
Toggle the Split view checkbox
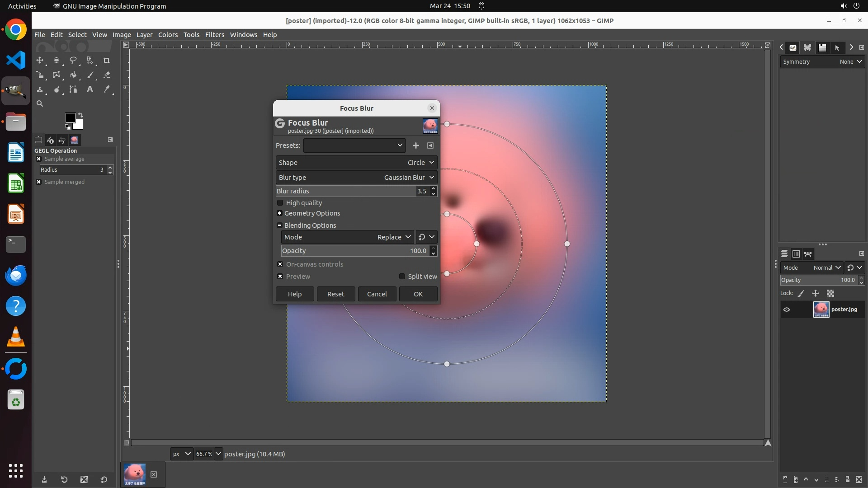click(402, 277)
